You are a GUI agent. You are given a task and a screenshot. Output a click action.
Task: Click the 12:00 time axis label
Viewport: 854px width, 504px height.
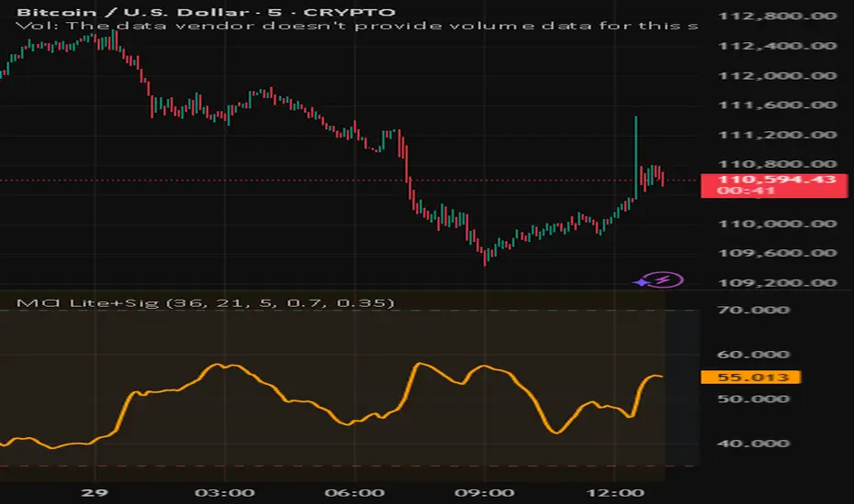tap(615, 493)
